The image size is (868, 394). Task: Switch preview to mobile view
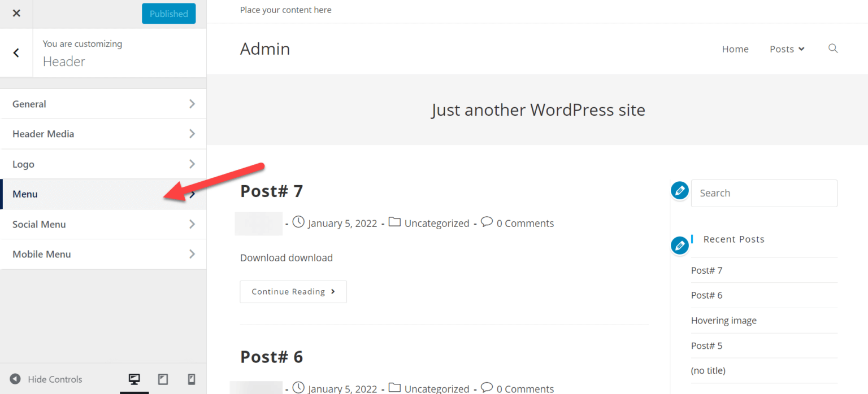[x=191, y=379]
